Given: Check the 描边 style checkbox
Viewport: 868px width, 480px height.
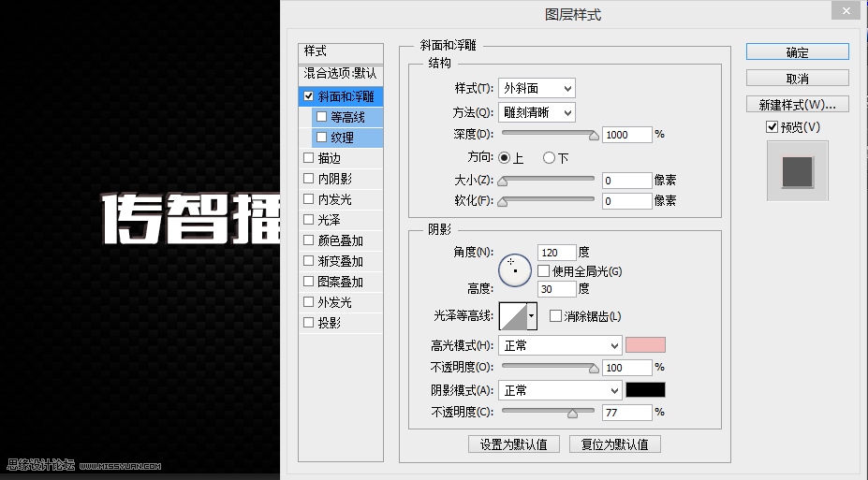Looking at the screenshot, I should pos(309,157).
